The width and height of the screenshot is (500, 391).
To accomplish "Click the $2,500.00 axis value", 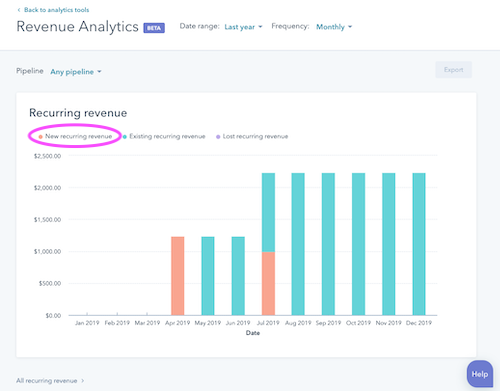I will pyautogui.click(x=47, y=156).
